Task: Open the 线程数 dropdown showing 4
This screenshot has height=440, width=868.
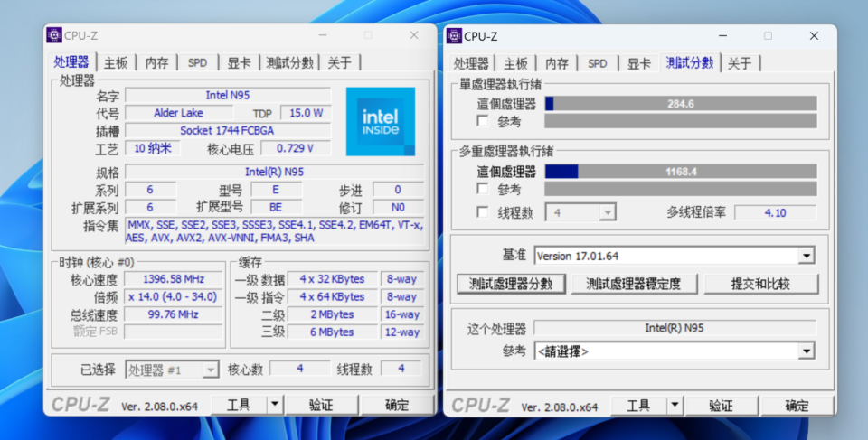Action: point(580,212)
